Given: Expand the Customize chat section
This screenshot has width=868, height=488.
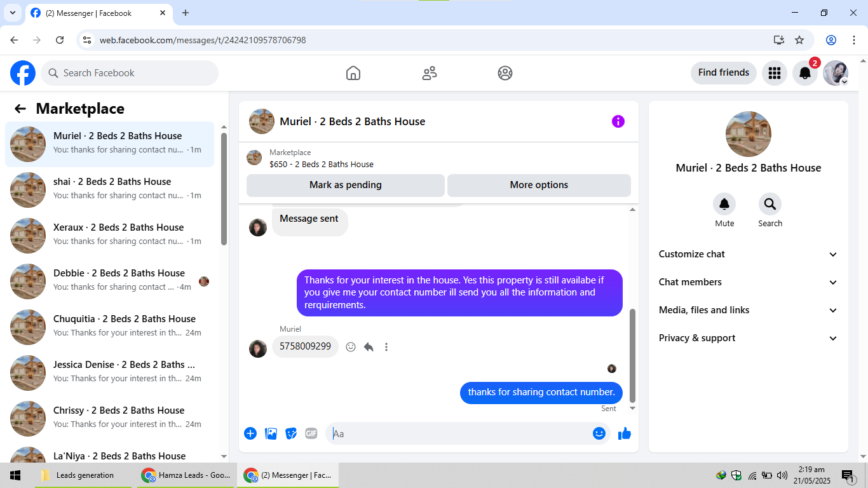Looking at the screenshot, I should 749,254.
